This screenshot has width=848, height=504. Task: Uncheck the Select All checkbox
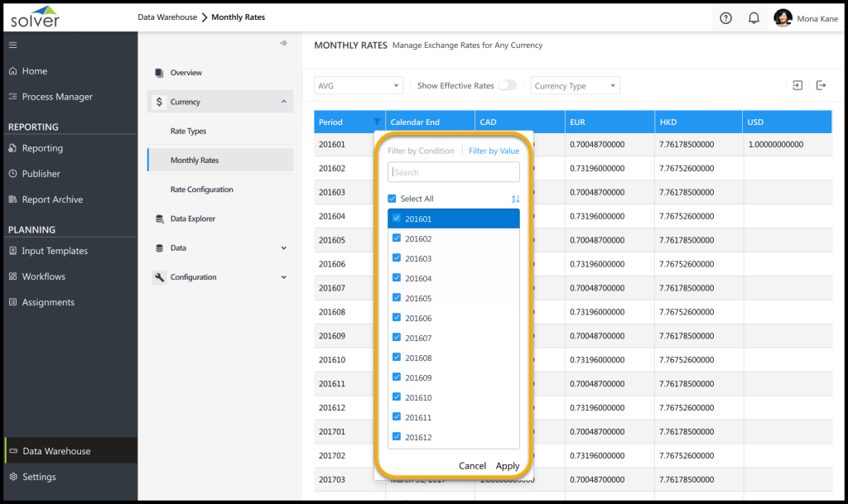393,199
